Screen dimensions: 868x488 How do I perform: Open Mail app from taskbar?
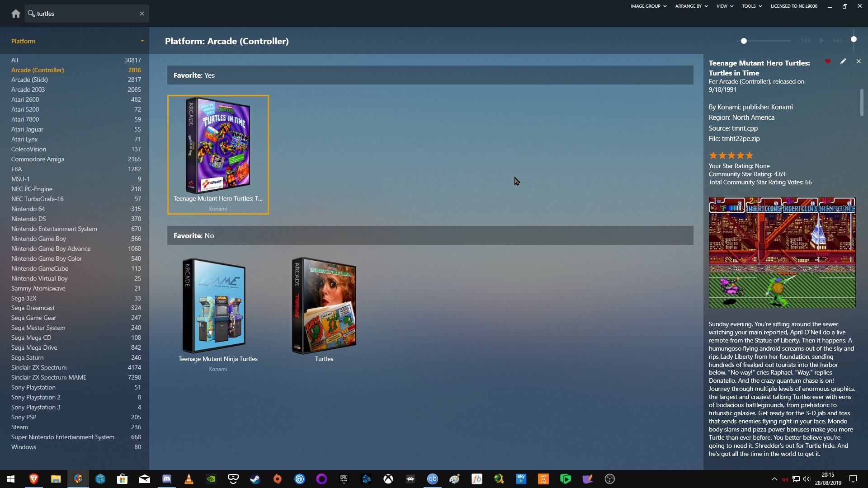(x=144, y=479)
